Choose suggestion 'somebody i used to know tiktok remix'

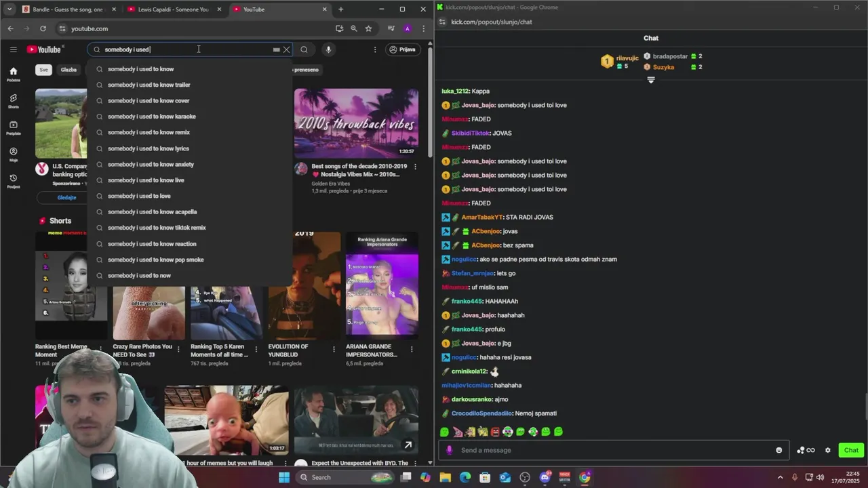pos(190,228)
